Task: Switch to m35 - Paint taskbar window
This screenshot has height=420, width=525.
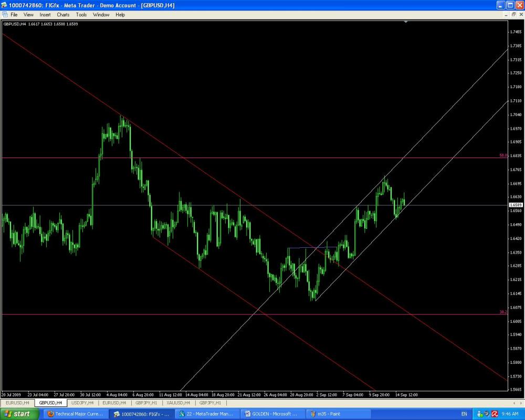Action: click(x=339, y=414)
